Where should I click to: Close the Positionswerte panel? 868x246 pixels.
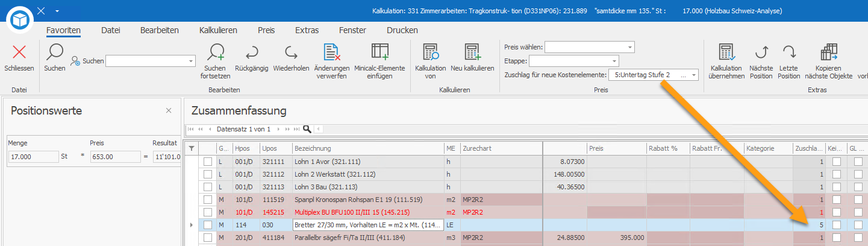169,110
